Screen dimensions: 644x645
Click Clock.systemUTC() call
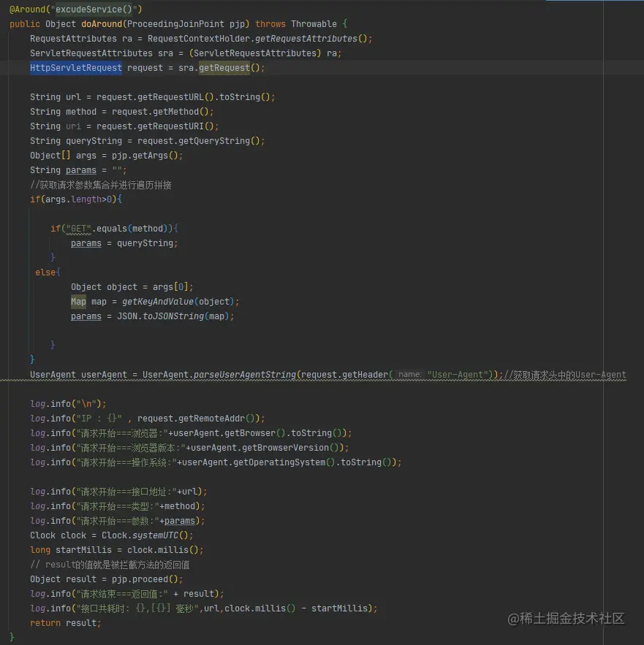[145, 535]
